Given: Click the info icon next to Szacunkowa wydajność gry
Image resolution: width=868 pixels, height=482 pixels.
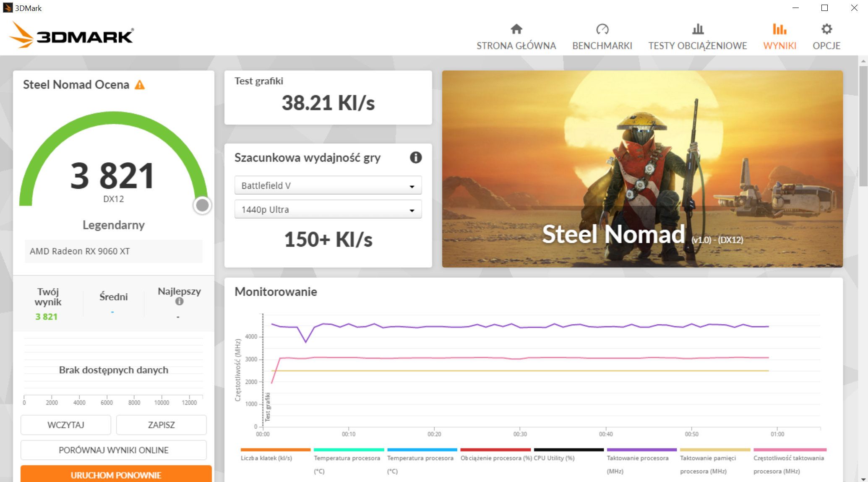Looking at the screenshot, I should [415, 158].
